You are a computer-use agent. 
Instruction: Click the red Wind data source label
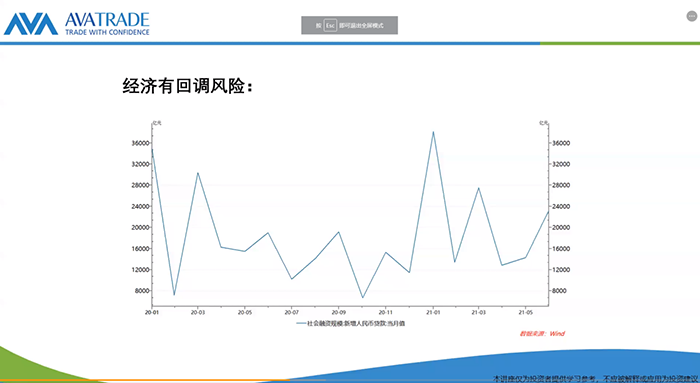click(x=542, y=333)
